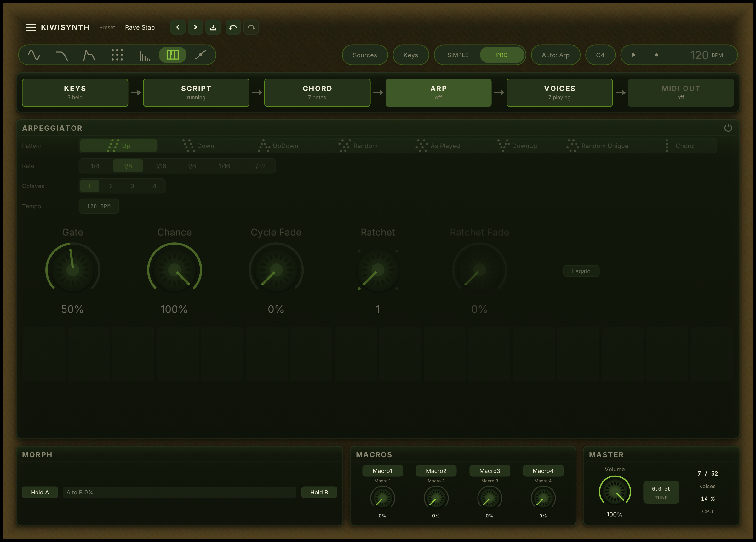Choose the Random arpeggio pattern
756x542 pixels.
358,146
